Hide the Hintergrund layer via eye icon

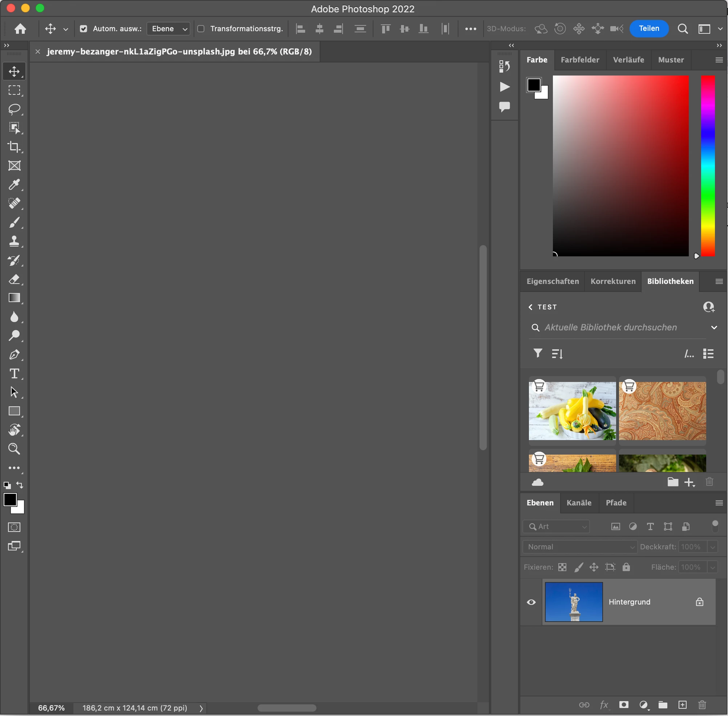(531, 602)
